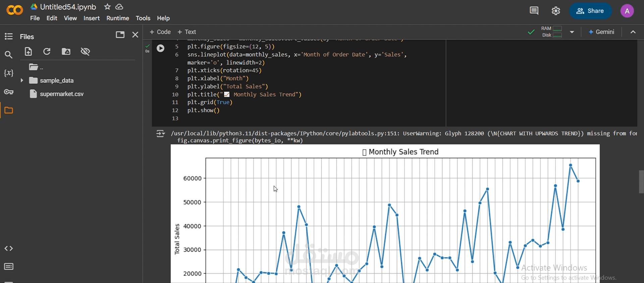644x283 pixels.
Task: Open the comments panel icon
Action: (534, 11)
